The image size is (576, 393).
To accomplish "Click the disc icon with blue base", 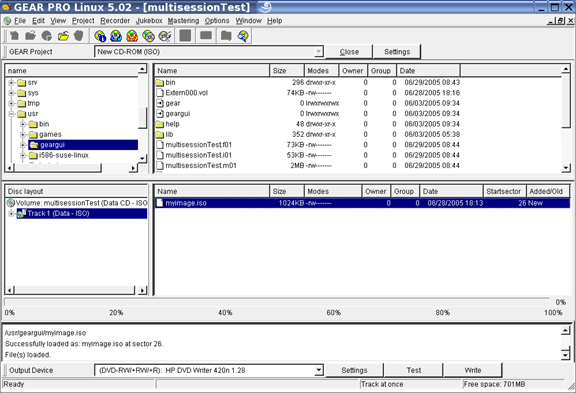I will [116, 36].
